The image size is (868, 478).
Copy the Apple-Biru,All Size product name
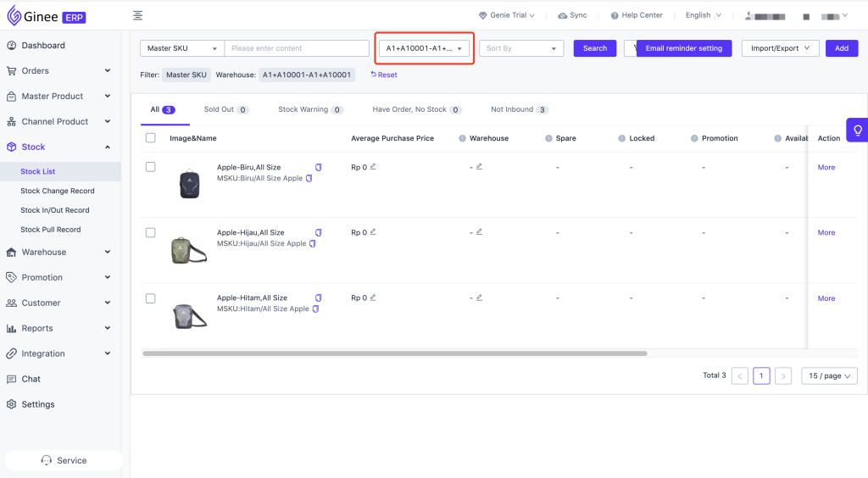pos(319,167)
